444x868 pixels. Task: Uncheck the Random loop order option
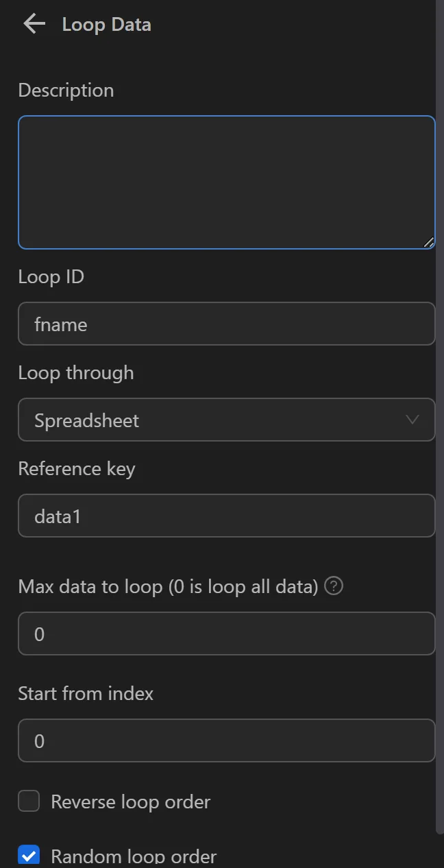(x=29, y=855)
